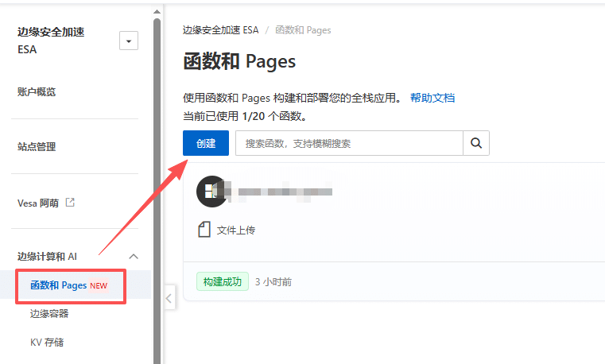605x364 pixels.
Task: Click the 构建成功 status badge
Action: pyautogui.click(x=223, y=281)
